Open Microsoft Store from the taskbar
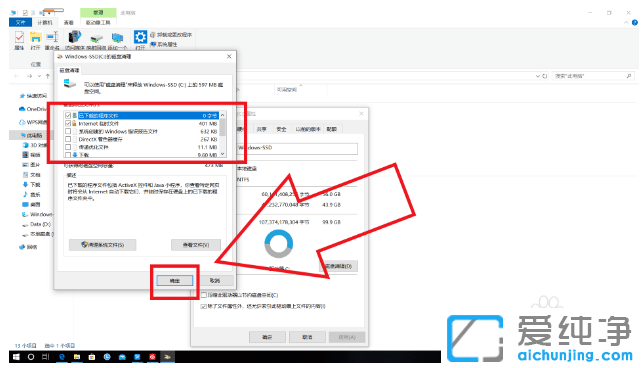 (x=92, y=357)
